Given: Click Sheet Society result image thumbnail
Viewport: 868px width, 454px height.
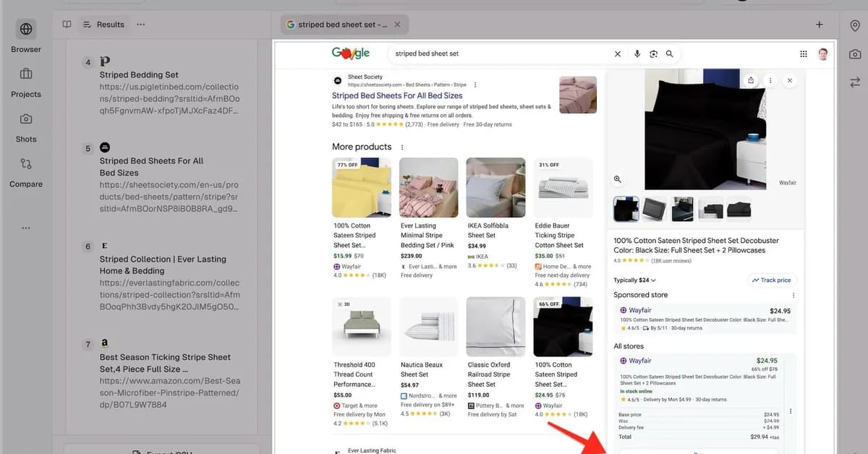Looking at the screenshot, I should tap(578, 95).
